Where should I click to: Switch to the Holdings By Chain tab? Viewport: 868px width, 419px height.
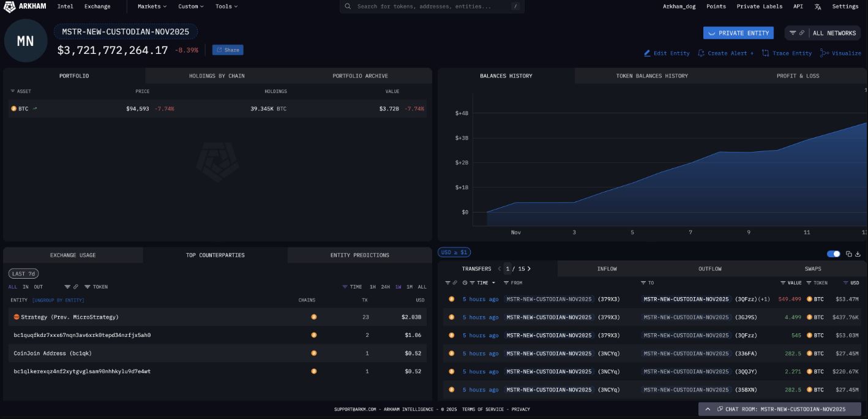coord(217,76)
